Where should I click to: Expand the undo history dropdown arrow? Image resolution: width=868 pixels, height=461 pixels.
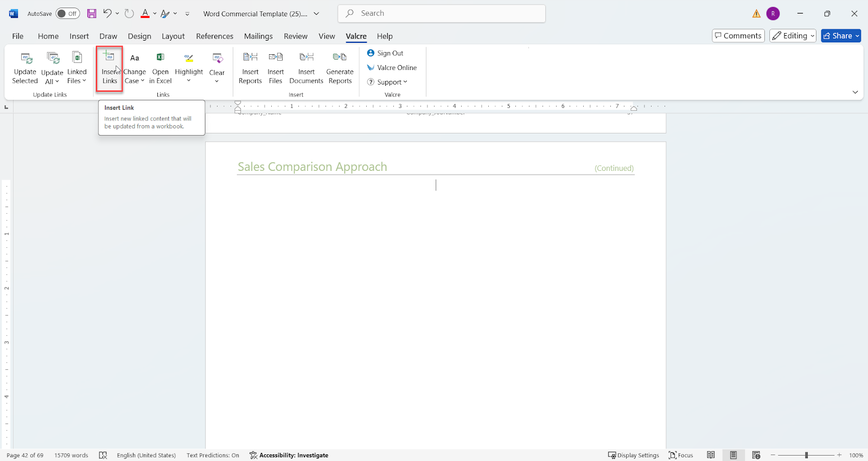point(117,14)
